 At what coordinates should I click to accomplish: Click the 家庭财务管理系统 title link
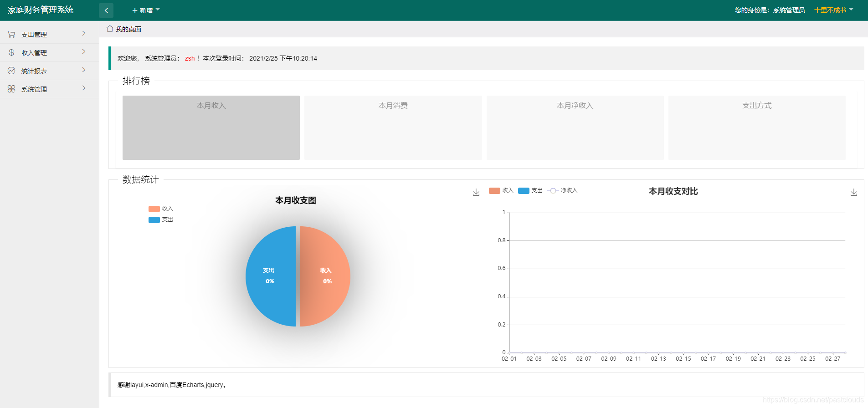pyautogui.click(x=41, y=10)
